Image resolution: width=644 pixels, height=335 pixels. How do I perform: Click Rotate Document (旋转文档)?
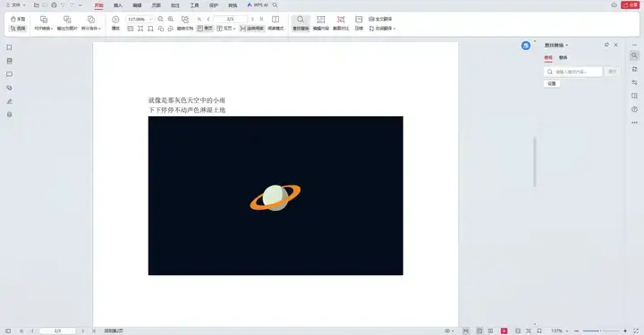185,23
